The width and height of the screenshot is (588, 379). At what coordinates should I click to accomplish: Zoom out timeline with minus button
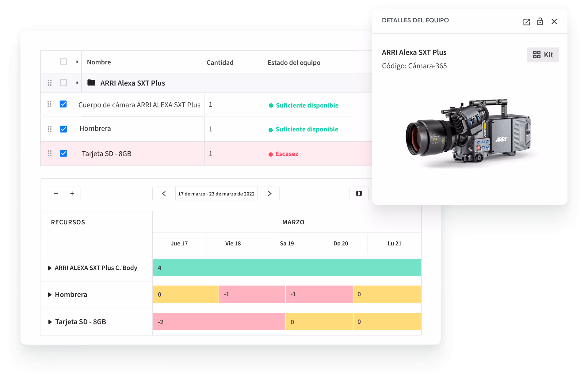56,193
